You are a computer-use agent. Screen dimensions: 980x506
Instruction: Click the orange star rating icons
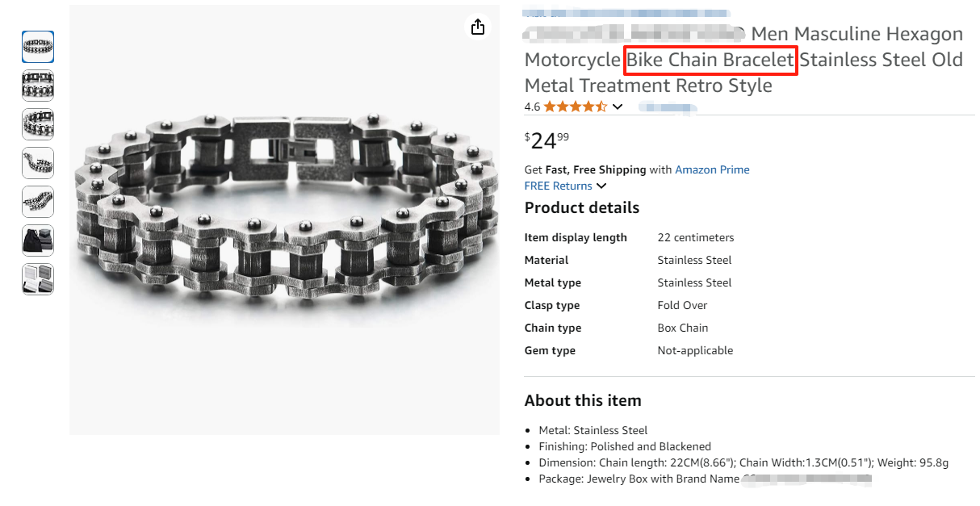[x=575, y=107]
